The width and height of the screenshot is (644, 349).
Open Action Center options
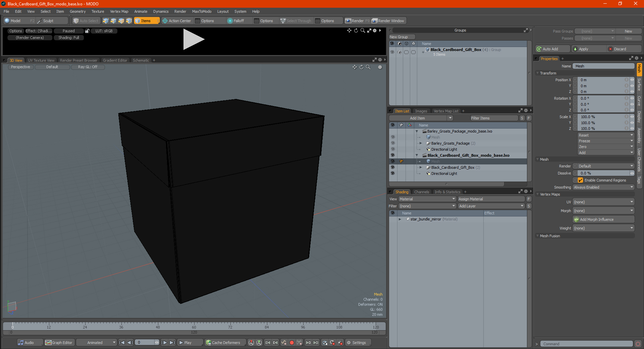177,21
